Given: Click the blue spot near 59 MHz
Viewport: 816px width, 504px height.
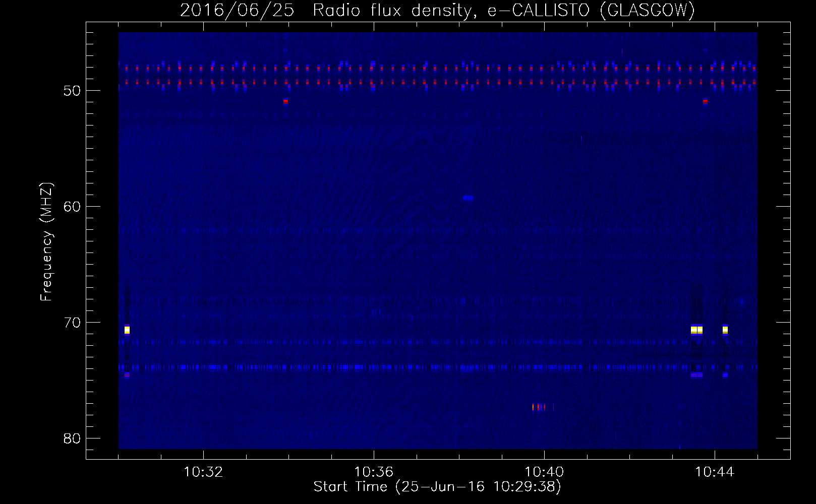Looking at the screenshot, I should [468, 198].
